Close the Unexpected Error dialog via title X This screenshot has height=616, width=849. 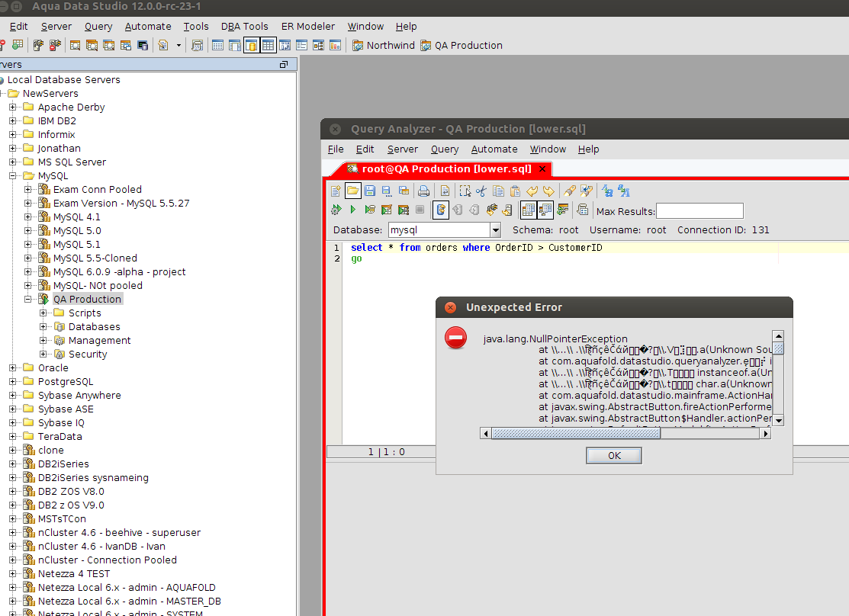pyautogui.click(x=450, y=307)
